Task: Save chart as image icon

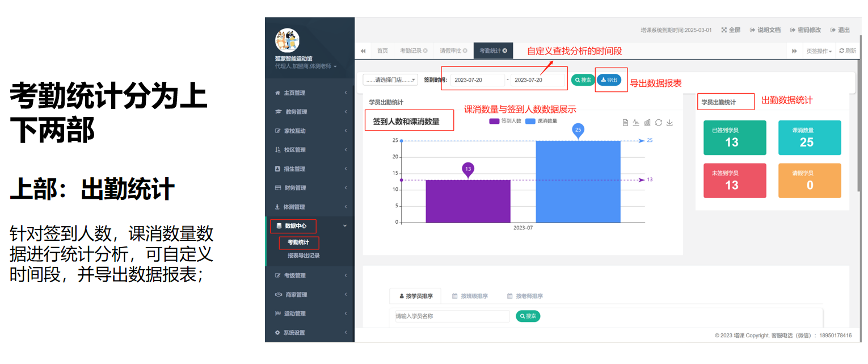Action: point(669,123)
